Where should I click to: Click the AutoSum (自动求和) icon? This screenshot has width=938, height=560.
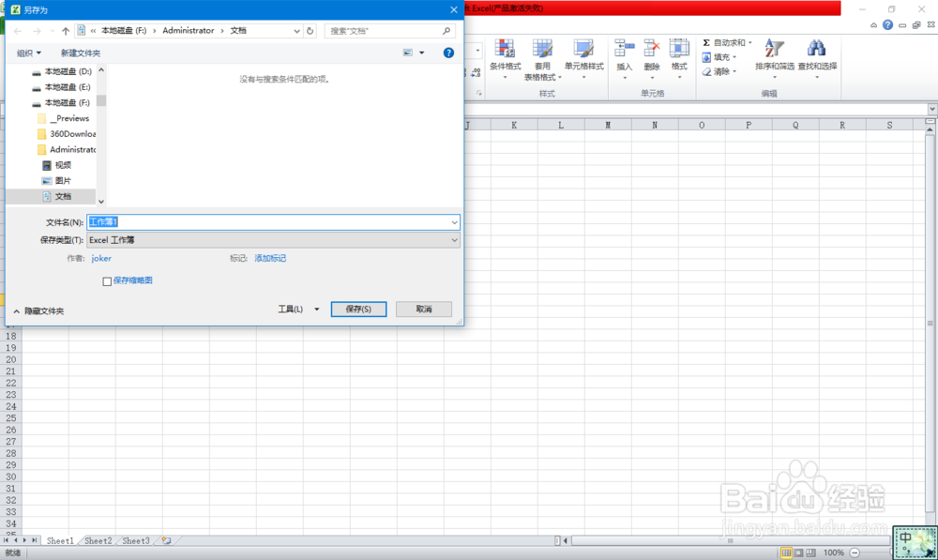[x=706, y=42]
